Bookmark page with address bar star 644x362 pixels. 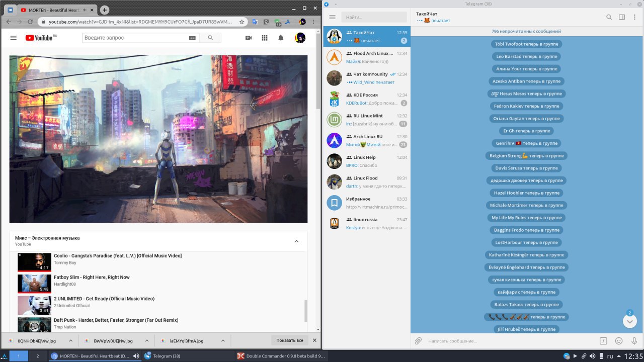click(242, 22)
